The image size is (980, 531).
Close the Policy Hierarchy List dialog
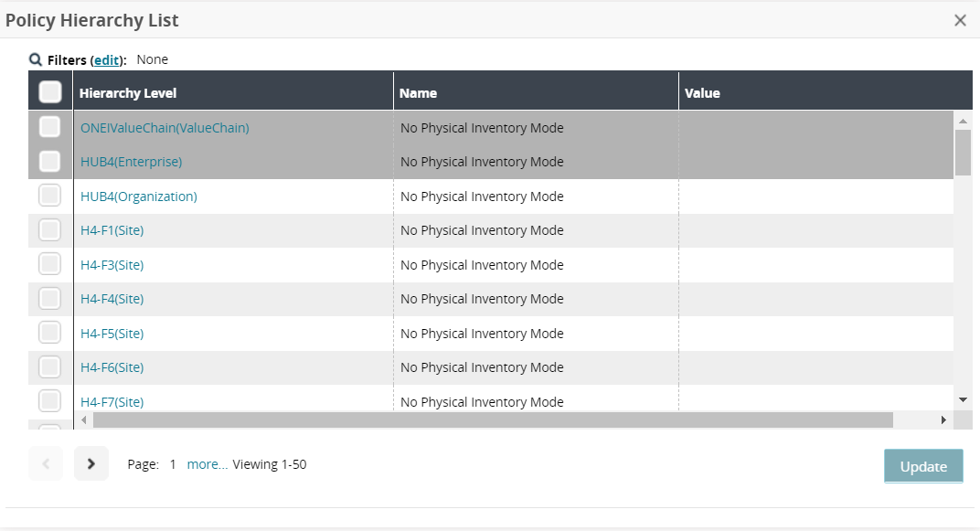(960, 20)
